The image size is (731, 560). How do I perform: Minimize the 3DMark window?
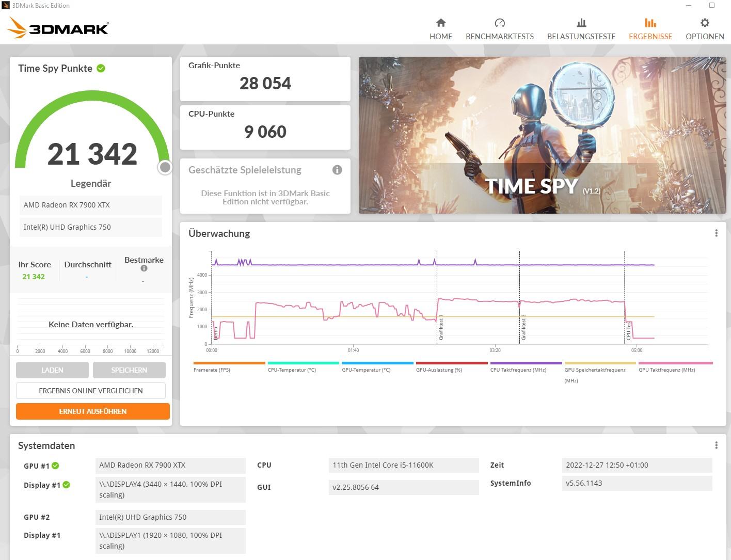[689, 6]
